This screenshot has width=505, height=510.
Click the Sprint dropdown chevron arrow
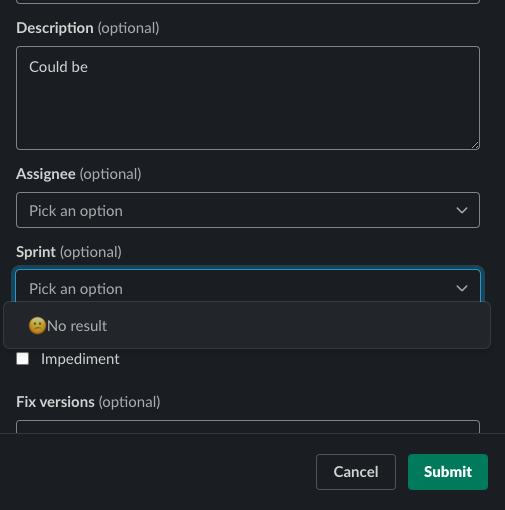462,288
